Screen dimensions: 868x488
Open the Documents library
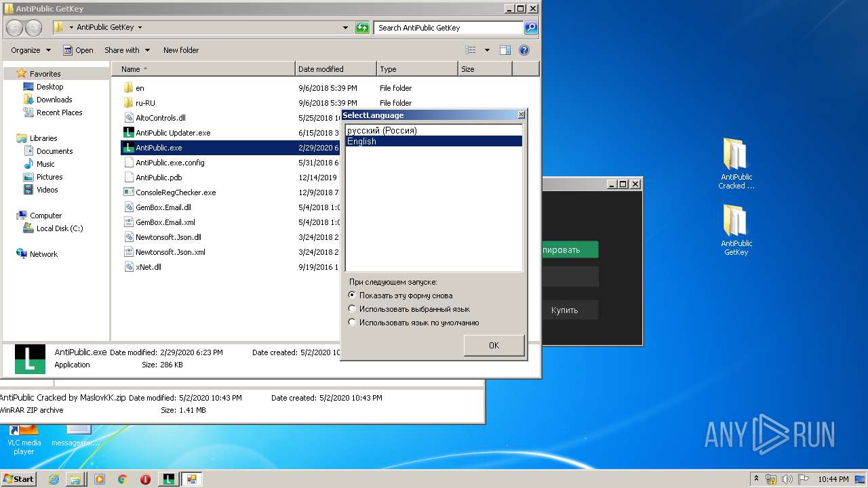click(x=54, y=151)
